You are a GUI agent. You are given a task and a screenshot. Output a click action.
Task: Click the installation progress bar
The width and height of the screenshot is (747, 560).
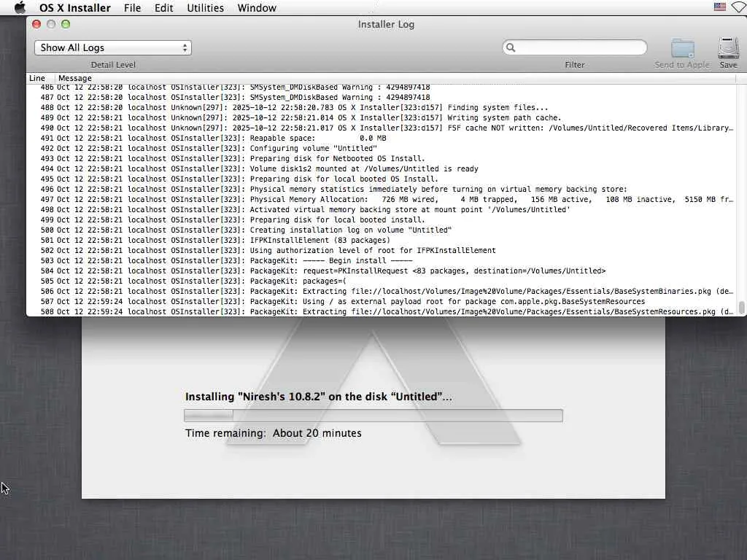(x=373, y=415)
